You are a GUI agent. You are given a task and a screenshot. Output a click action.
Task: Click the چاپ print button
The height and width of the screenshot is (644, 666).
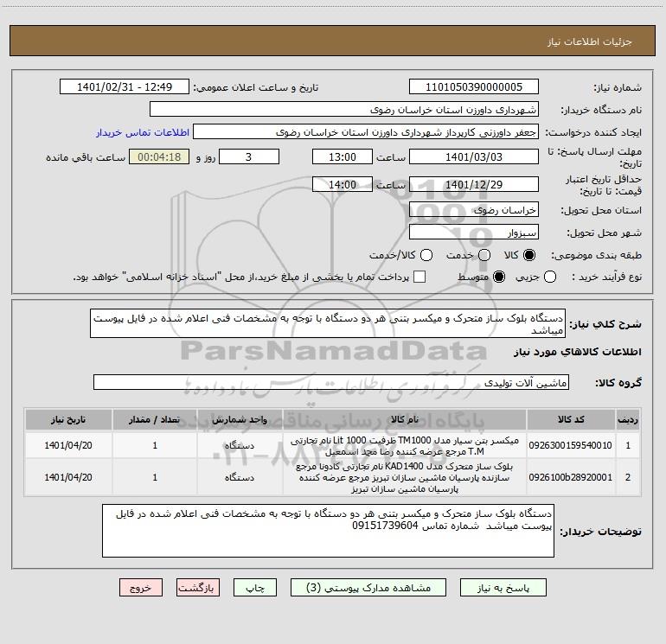tap(255, 588)
